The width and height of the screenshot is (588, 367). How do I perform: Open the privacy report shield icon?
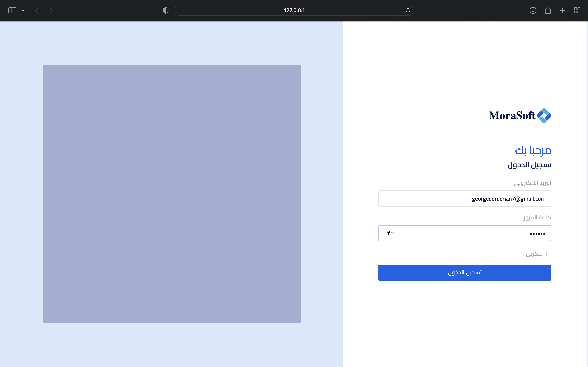click(165, 10)
